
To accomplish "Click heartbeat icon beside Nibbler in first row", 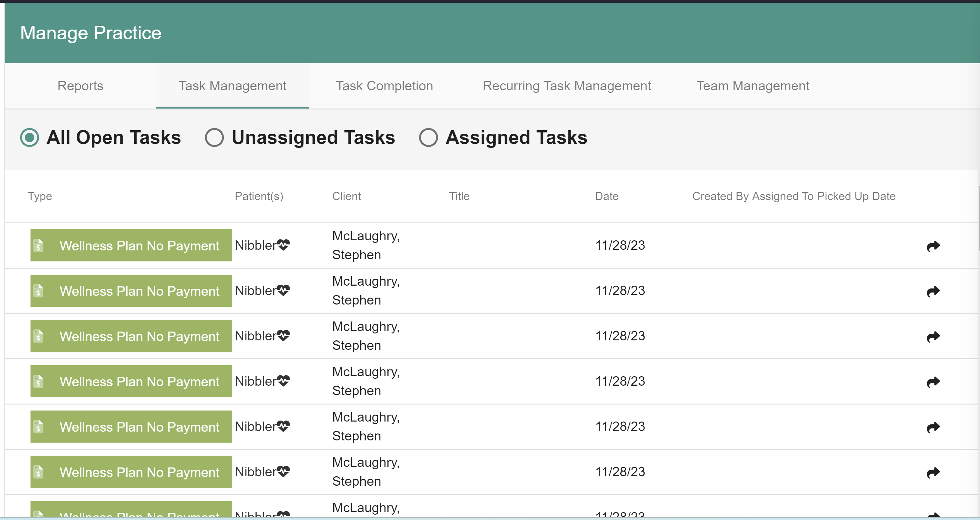I will click(283, 245).
